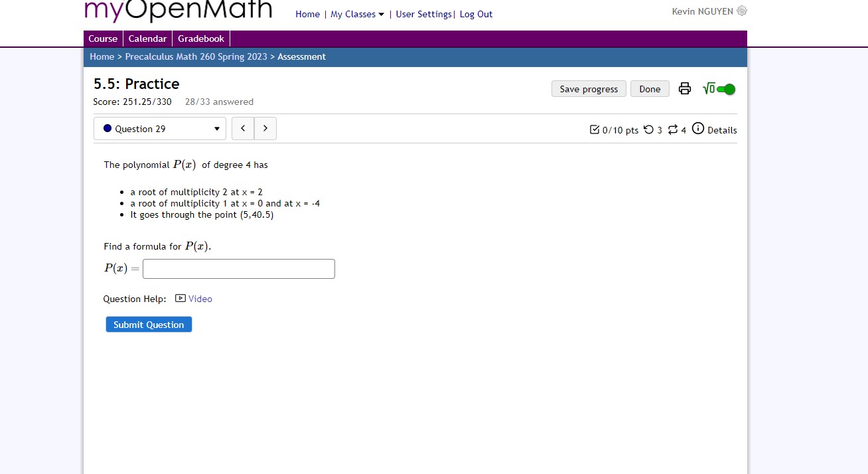The height and width of the screenshot is (474, 868).
Task: Click the print icon
Action: tap(684, 88)
